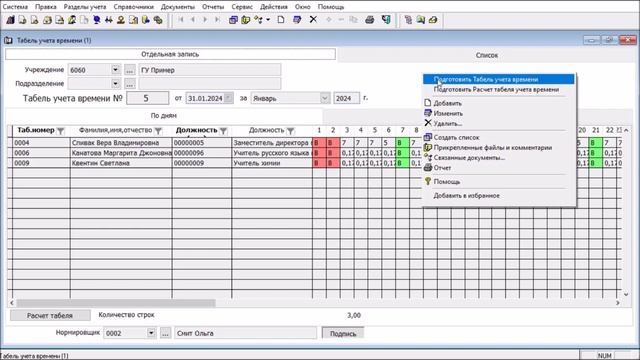Image resolution: width=640 pixels, height=360 pixels.
Task: Open dropdown arrow next to linked documents icon
Action: pyautogui.click(x=268, y=20)
